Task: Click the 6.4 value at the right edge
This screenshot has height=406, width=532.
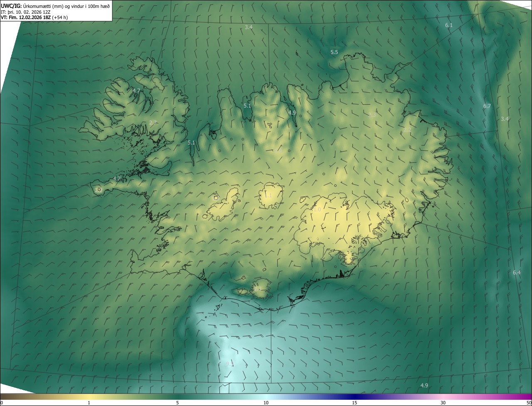Action: (x=517, y=272)
